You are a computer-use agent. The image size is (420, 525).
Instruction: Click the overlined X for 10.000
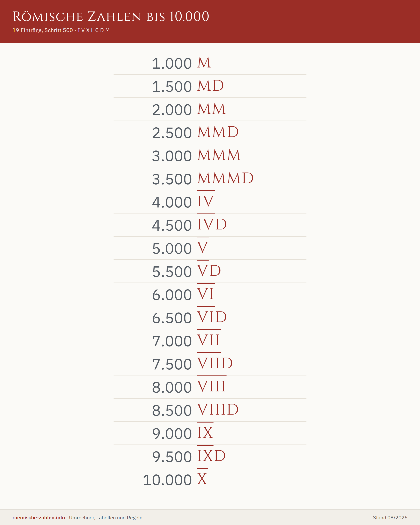tap(202, 478)
